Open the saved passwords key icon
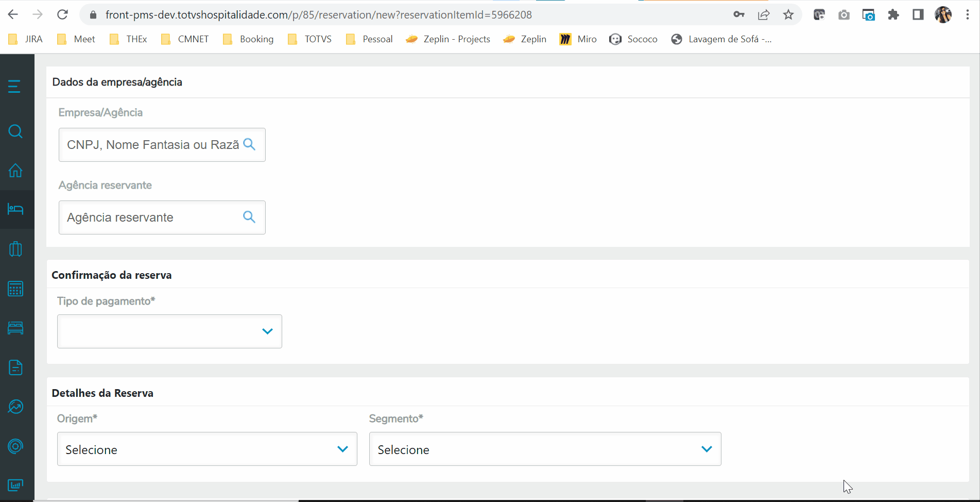Screen dimensions: 980x502 [x=739, y=14]
